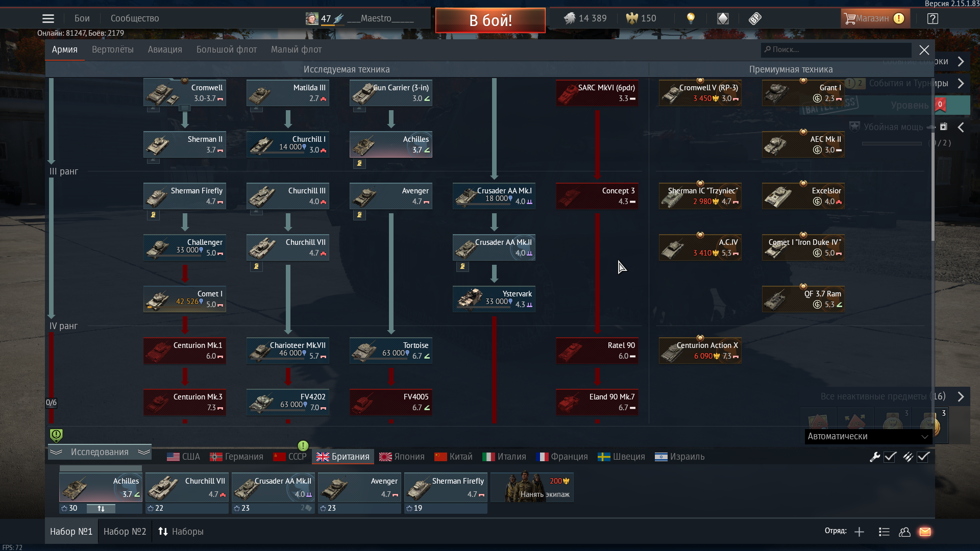980x551 pixels.
Task: Start battle with В бой! button
Action: [x=490, y=20]
